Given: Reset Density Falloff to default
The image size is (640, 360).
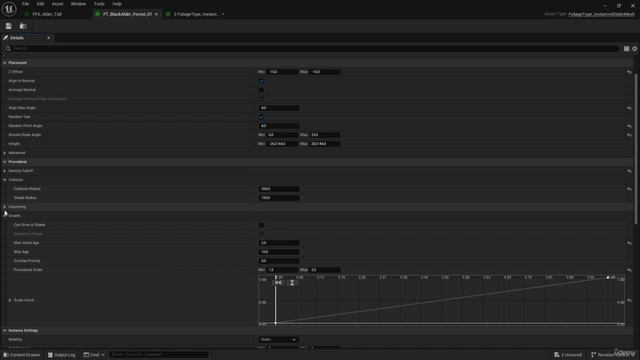Looking at the screenshot, I should [x=629, y=171].
